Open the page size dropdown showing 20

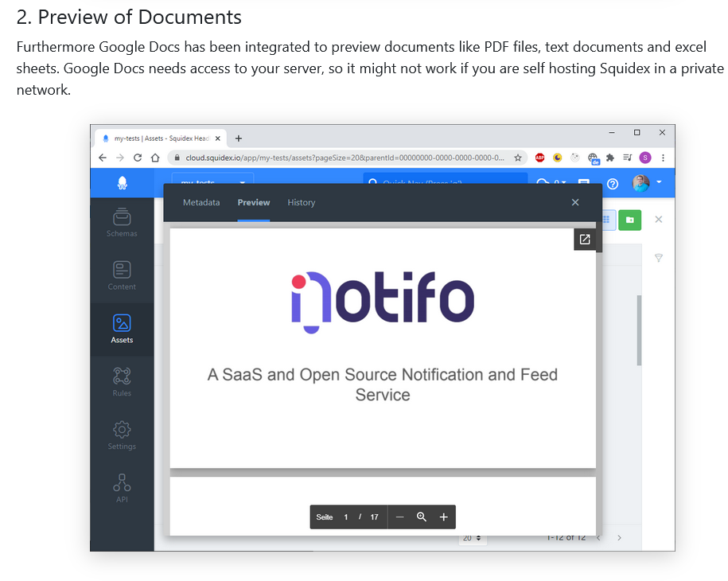473,537
